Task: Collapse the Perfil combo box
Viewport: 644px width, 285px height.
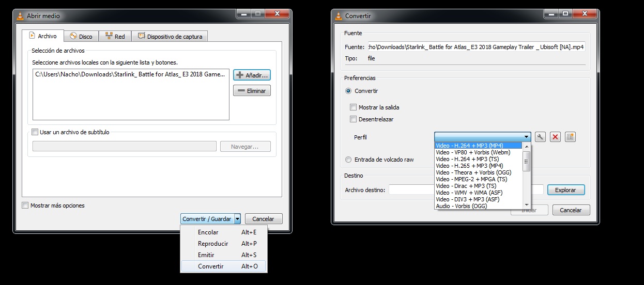Action: click(527, 137)
